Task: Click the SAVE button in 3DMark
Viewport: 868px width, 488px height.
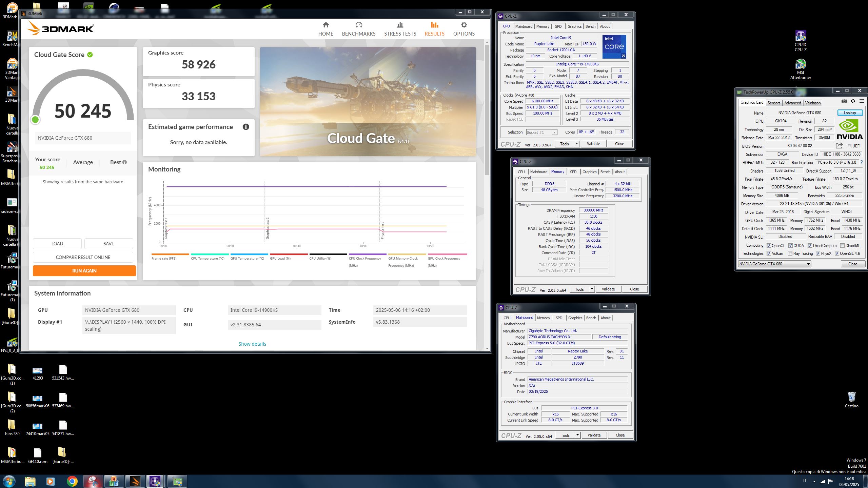Action: coord(108,244)
